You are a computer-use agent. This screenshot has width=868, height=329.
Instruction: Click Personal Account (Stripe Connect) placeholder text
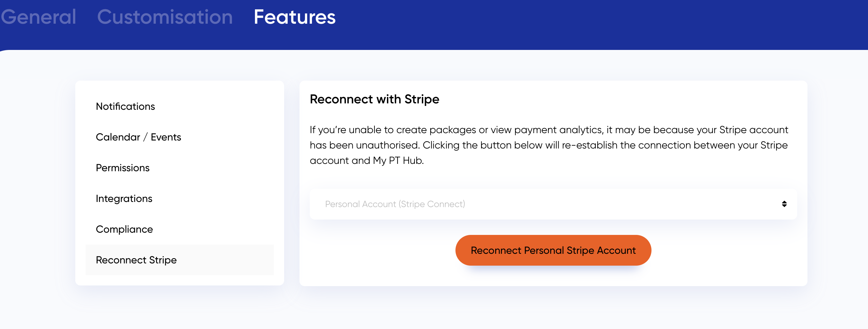[x=395, y=204]
